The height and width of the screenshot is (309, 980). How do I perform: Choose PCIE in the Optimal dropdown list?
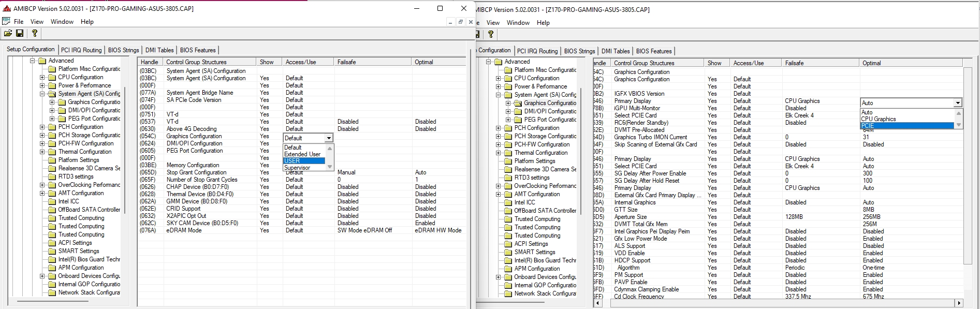pyautogui.click(x=907, y=126)
